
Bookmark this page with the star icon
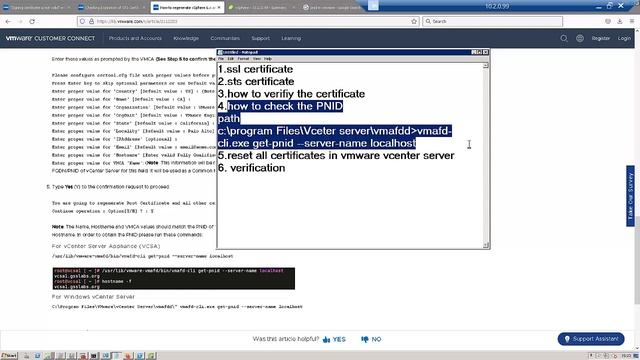[x=414, y=21]
